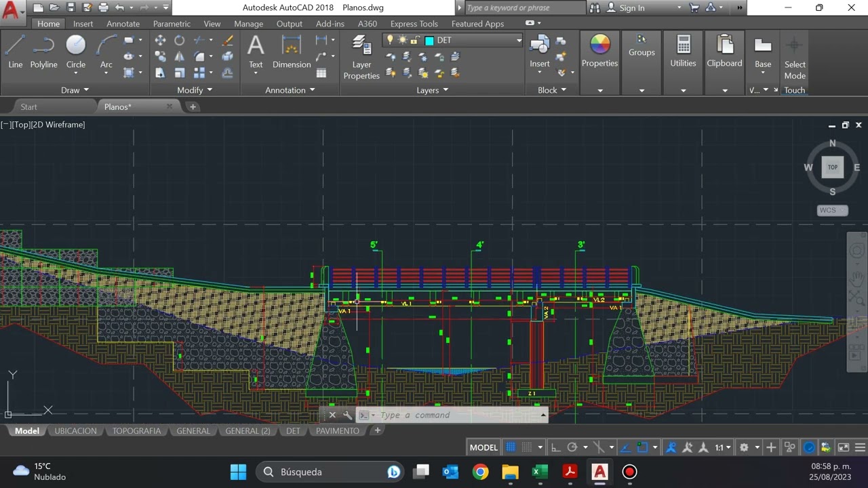868x488 pixels.
Task: Open the GENERAL layout tab
Action: (x=193, y=431)
